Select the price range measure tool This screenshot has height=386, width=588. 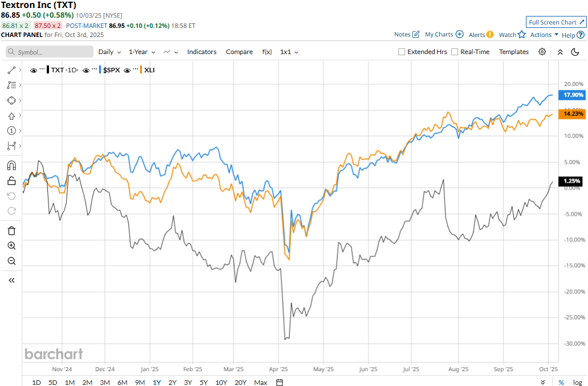(x=11, y=146)
